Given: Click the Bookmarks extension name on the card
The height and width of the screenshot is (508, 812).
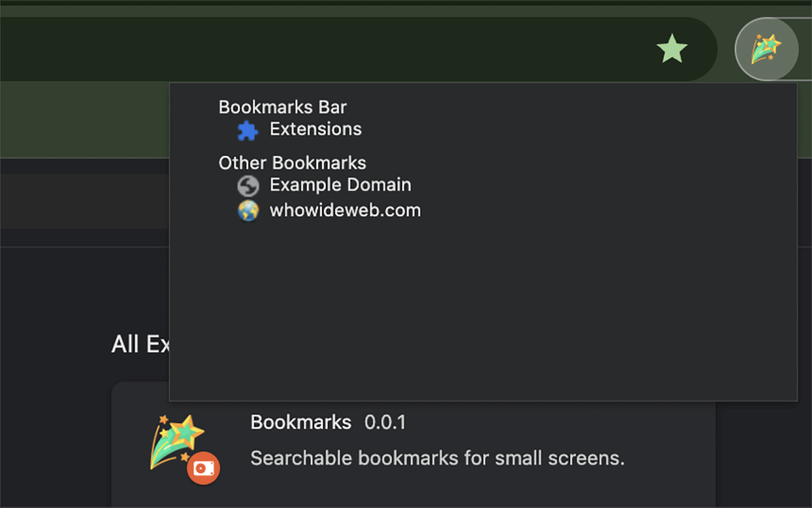Looking at the screenshot, I should 301,422.
